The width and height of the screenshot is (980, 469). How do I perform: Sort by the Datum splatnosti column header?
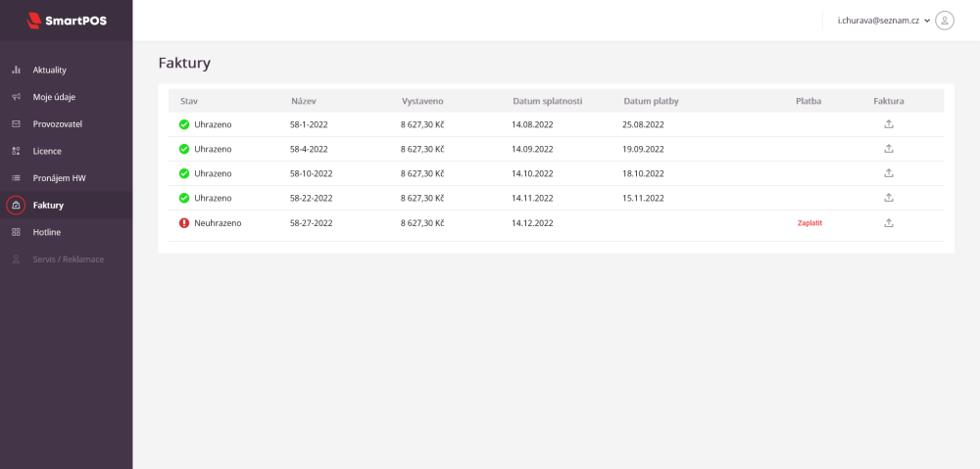[x=547, y=101]
